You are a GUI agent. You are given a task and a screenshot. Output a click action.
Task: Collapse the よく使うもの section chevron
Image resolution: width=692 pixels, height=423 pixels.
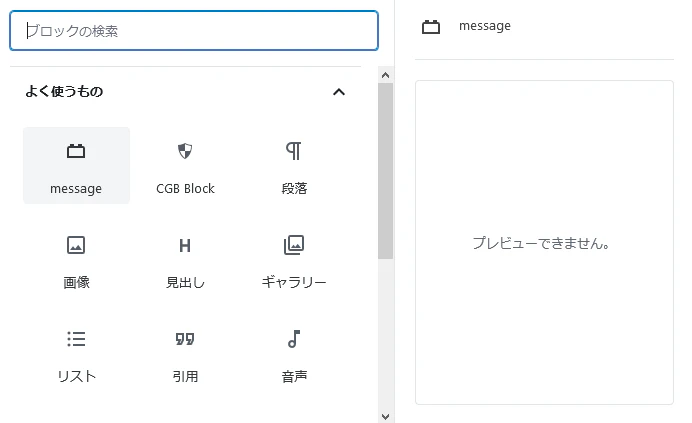[338, 92]
